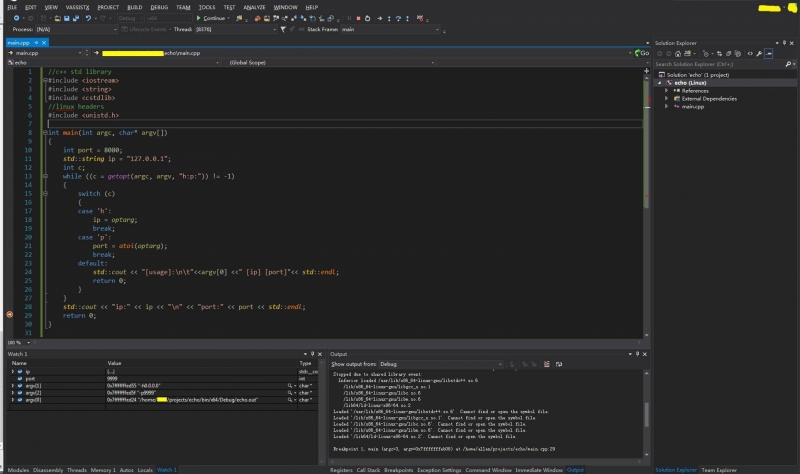The width and height of the screenshot is (800, 474).
Task: Click the Step Into icon
Action: pos(389,18)
